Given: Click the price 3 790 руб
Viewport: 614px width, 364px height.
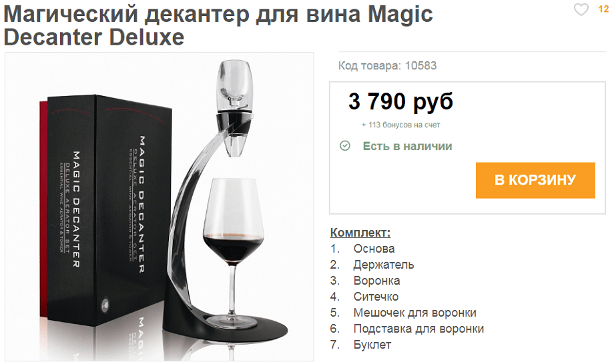Looking at the screenshot, I should 400,101.
